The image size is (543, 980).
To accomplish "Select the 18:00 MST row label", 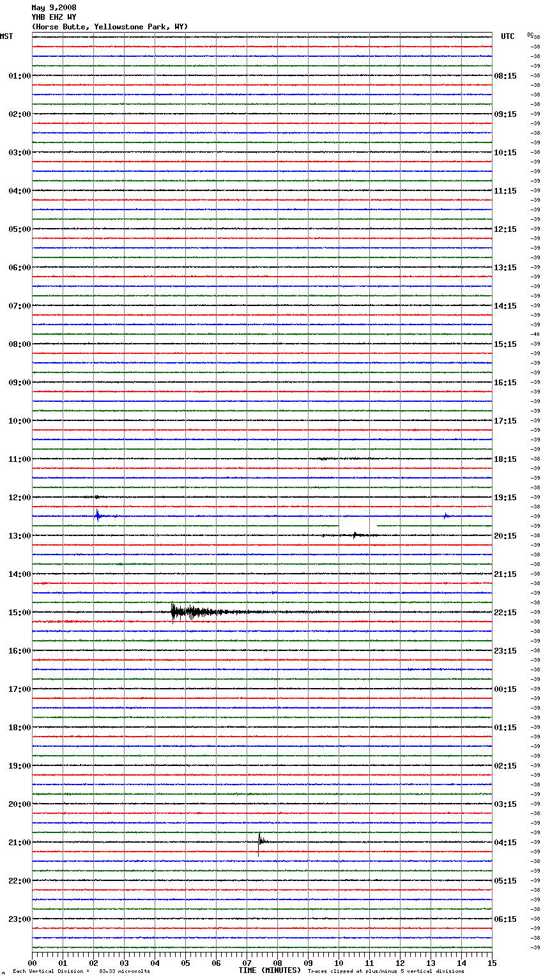I will (20, 728).
